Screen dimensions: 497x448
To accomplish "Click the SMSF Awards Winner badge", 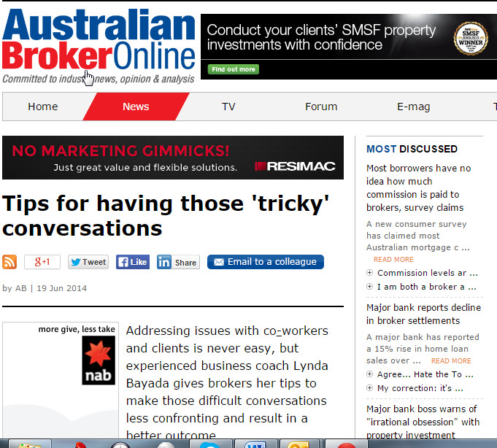I will click(471, 39).
